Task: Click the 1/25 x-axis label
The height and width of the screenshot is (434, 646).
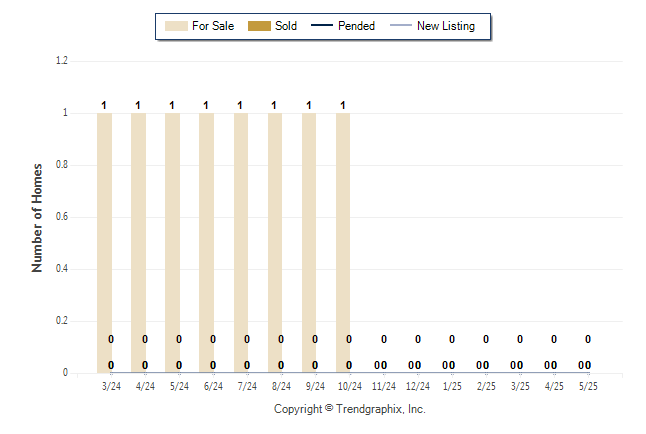Action: 452,385
